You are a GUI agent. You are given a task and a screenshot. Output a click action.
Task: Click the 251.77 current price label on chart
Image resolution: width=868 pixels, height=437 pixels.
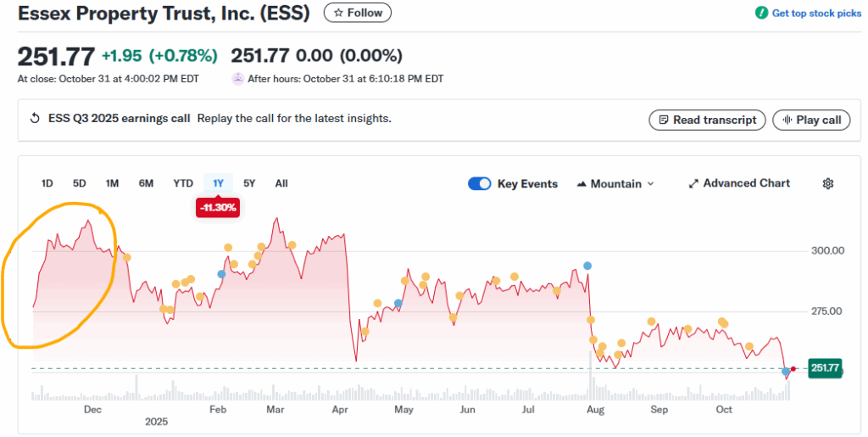824,368
